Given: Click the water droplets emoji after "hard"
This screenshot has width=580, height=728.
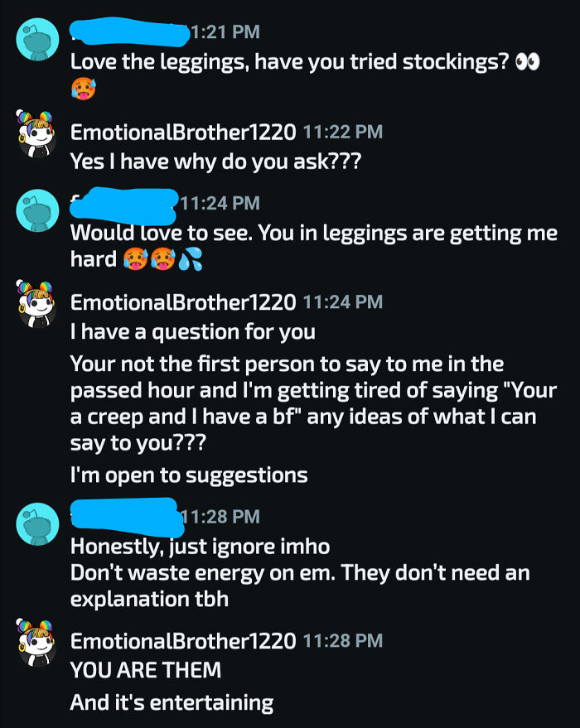Looking at the screenshot, I should pos(191,261).
